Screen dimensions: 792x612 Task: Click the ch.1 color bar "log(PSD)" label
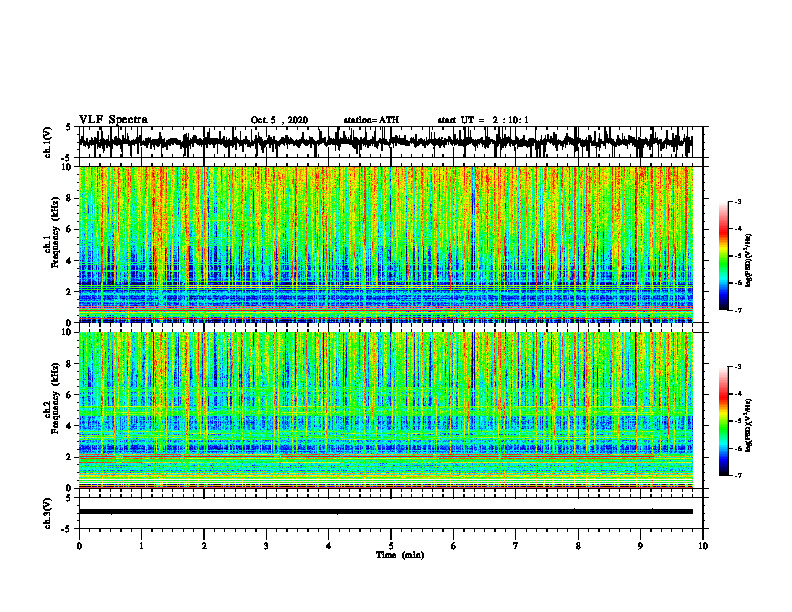(749, 261)
